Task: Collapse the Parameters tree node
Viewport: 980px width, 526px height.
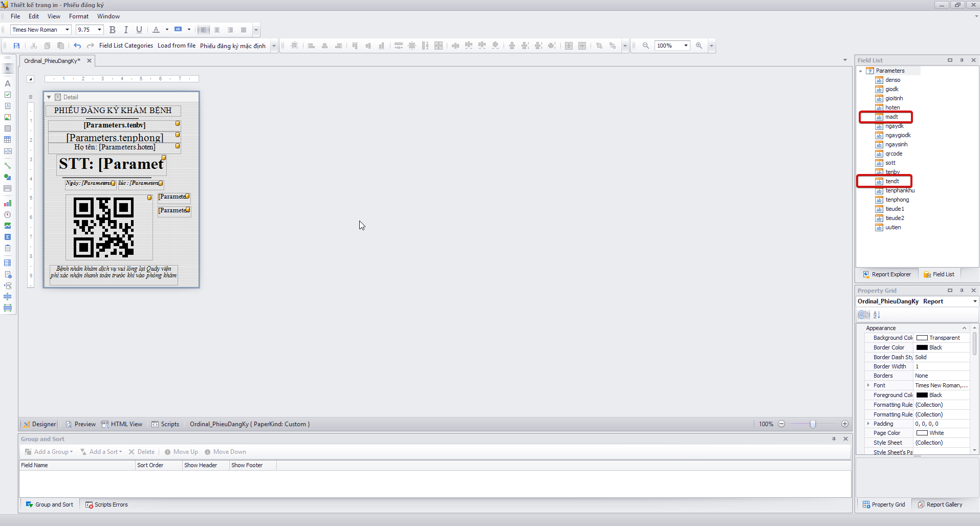Action: (x=861, y=71)
